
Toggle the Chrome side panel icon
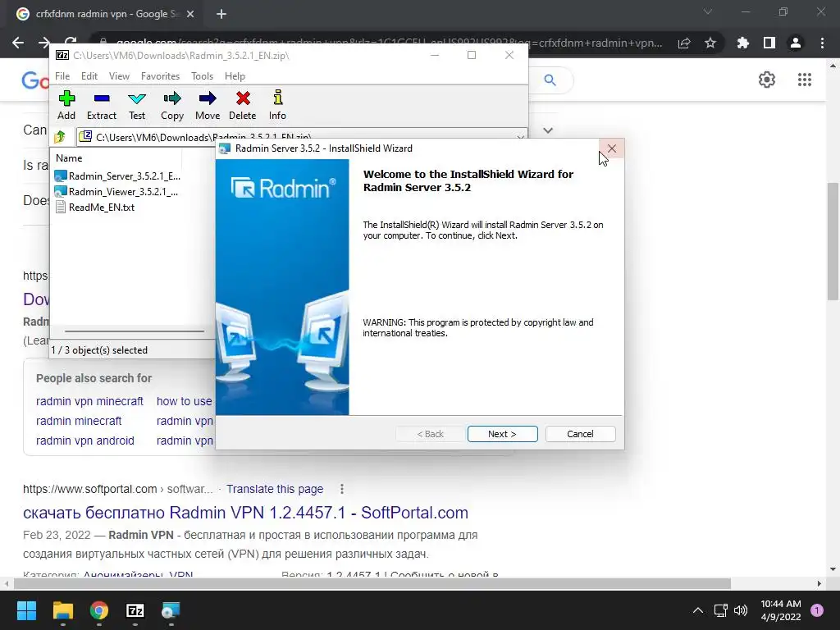tap(769, 43)
